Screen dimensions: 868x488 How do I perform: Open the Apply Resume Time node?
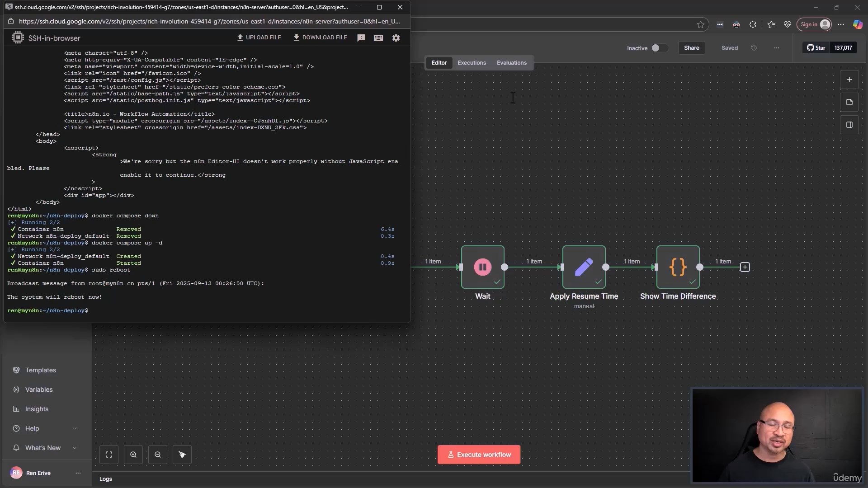click(x=584, y=267)
